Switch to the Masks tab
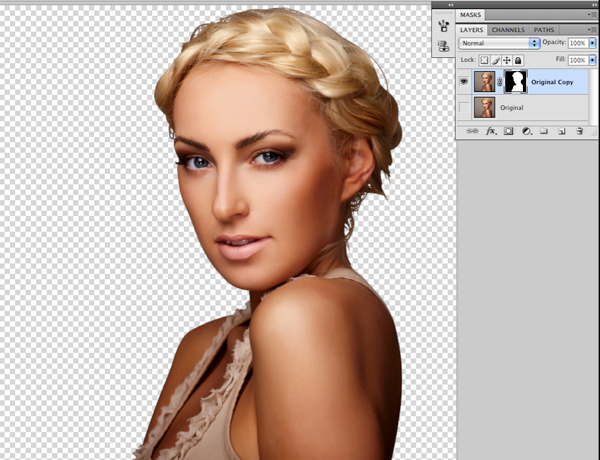600x460 pixels. 470,15
